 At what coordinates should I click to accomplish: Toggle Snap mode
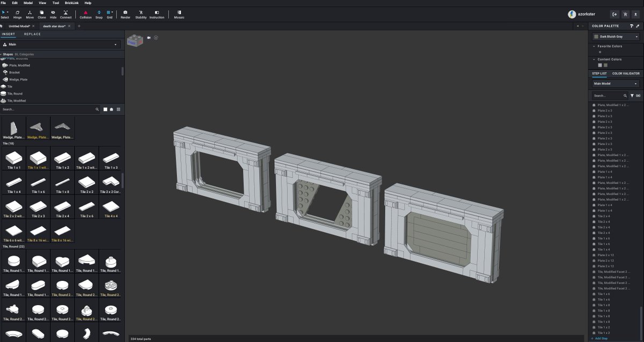[99, 14]
